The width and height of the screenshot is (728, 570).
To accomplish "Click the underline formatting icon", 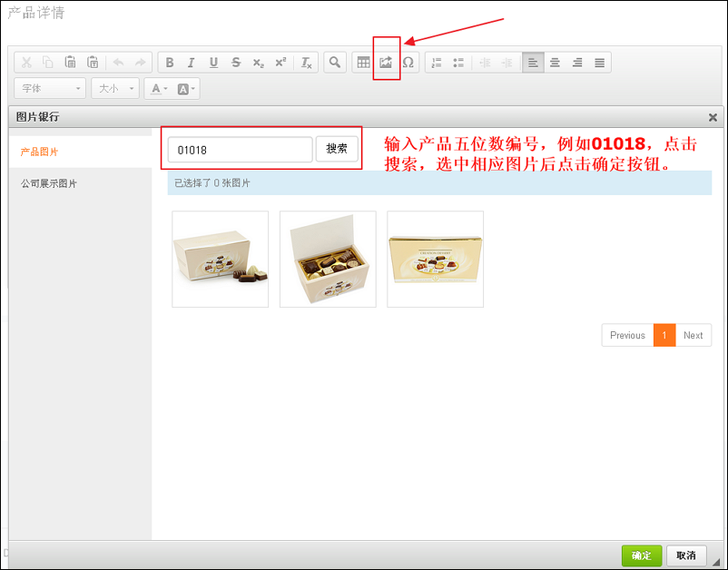I will 213,63.
